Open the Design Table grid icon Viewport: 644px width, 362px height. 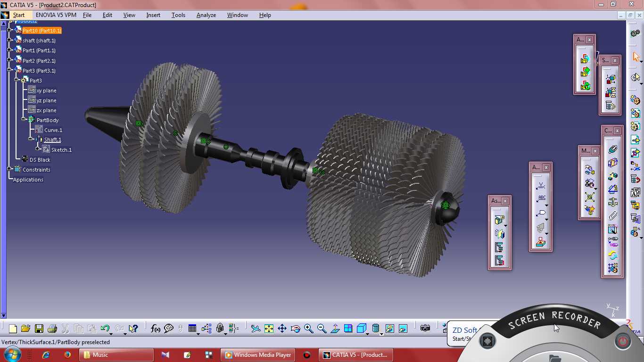click(x=192, y=329)
